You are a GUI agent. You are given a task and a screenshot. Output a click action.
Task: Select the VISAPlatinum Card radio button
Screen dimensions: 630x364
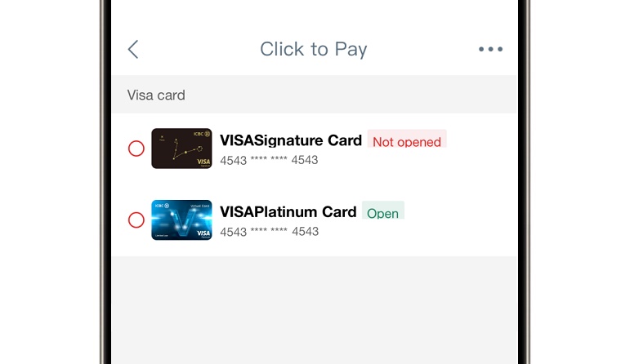(x=136, y=220)
